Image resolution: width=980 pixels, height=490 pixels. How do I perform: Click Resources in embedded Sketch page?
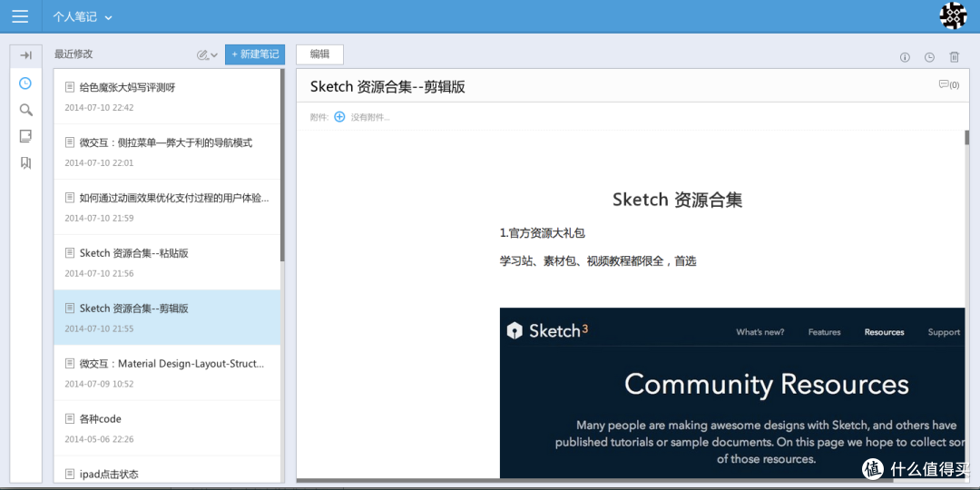[885, 332]
